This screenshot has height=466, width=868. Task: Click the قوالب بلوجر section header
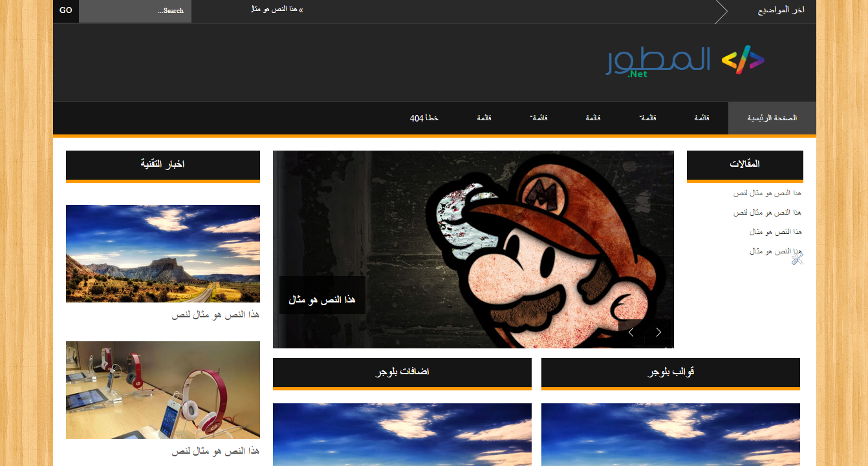tap(671, 373)
